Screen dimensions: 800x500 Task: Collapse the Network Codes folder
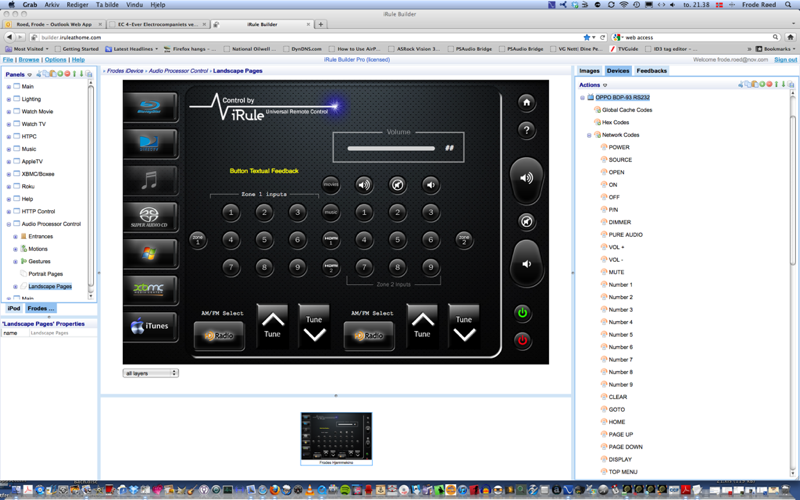(x=589, y=135)
